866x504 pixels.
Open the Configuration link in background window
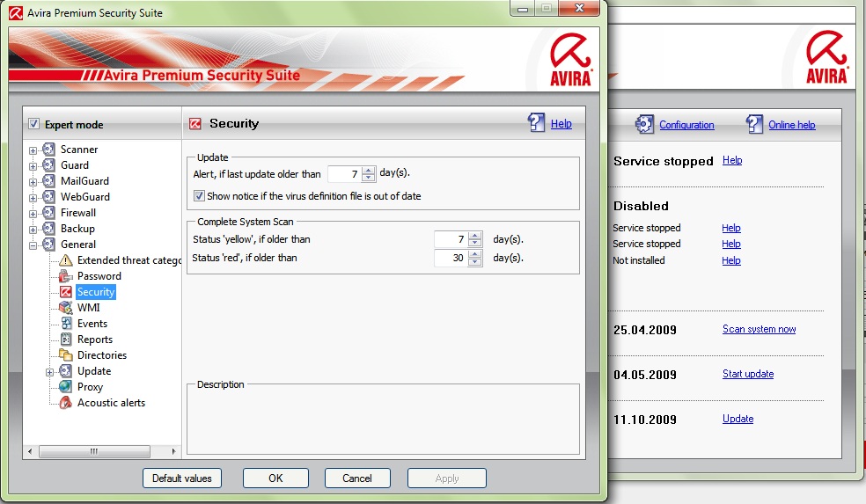coord(686,125)
